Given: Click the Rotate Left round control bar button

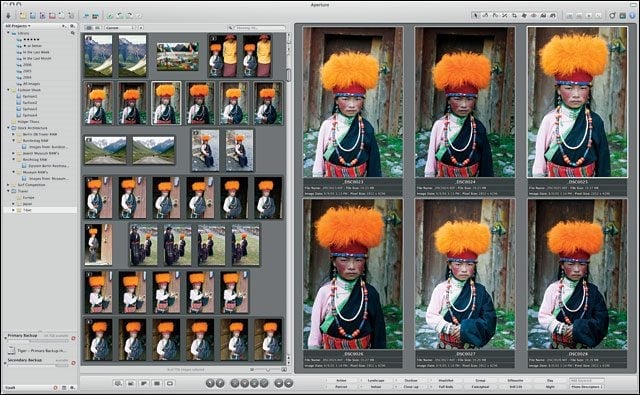Looking at the screenshot, I should [210, 383].
